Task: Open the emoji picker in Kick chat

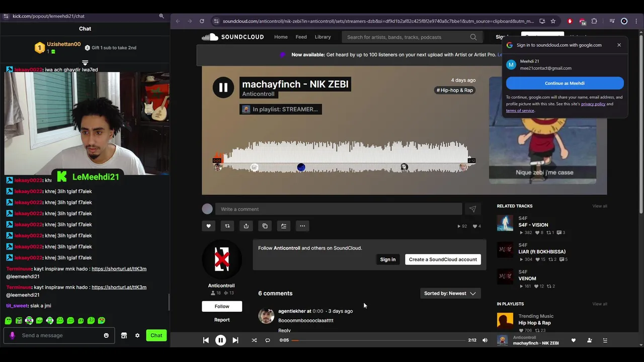Action: click(106, 335)
